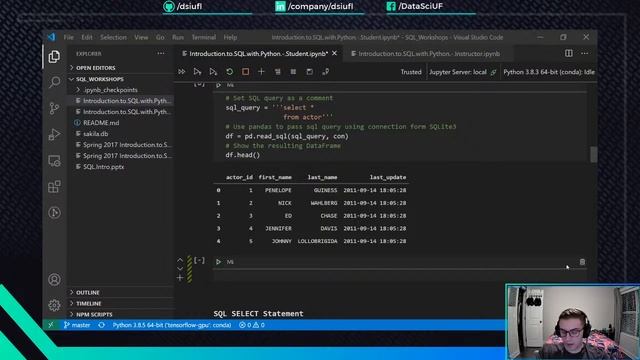Open SQL.Intro.pptx in the explorer

pos(103,167)
